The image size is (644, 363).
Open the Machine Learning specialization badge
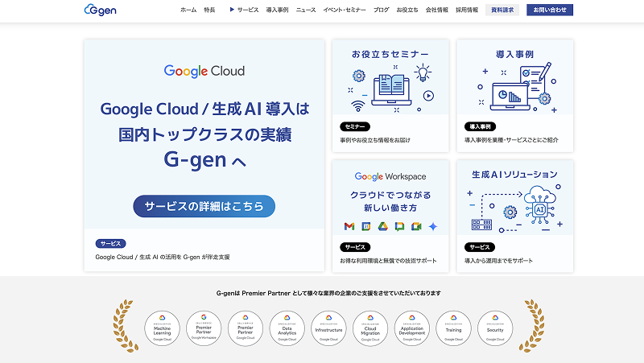point(163,328)
